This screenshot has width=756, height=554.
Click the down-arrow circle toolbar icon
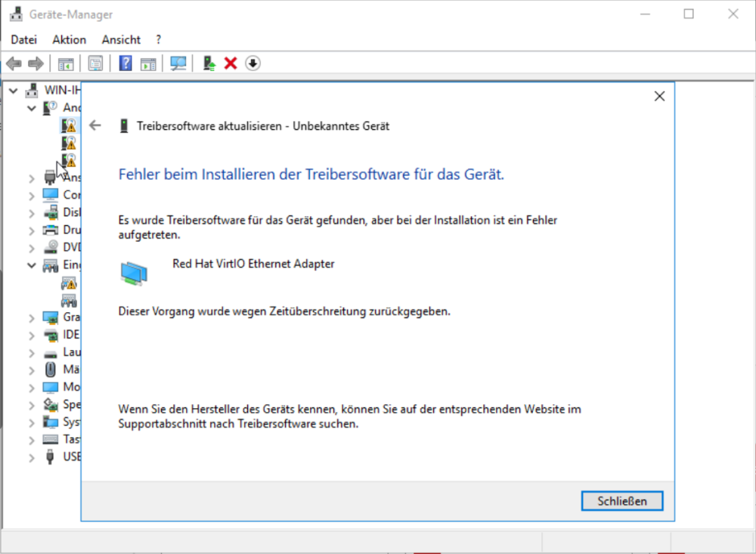click(253, 63)
